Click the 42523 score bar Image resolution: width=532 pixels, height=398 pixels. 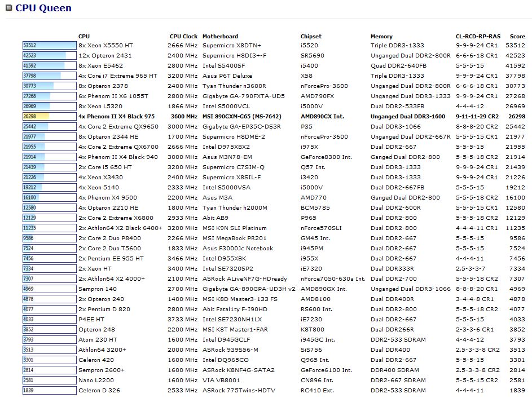click(49, 55)
